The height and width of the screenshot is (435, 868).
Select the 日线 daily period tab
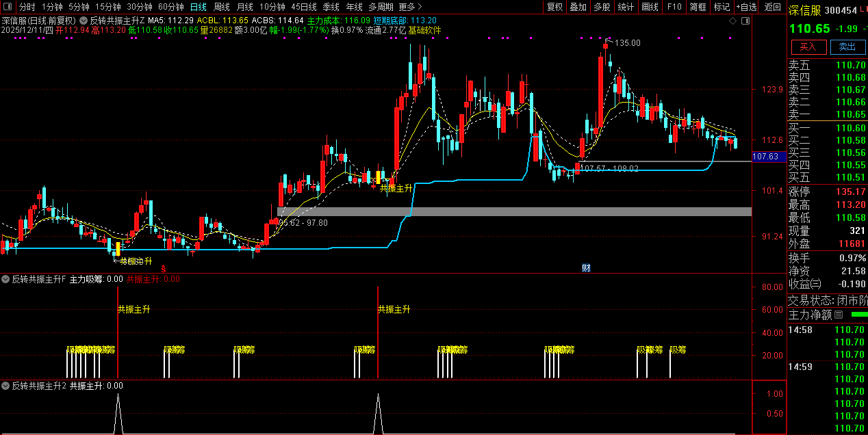(198, 7)
